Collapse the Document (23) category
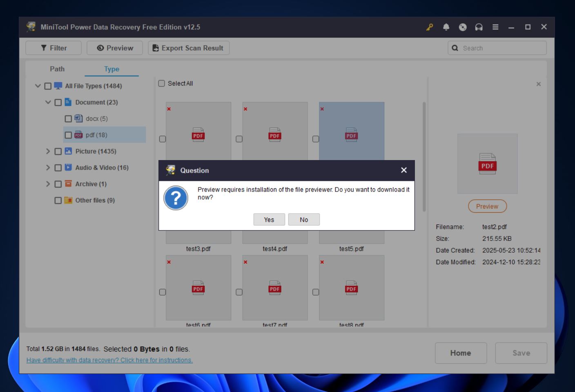This screenshot has width=575, height=392. [x=48, y=102]
